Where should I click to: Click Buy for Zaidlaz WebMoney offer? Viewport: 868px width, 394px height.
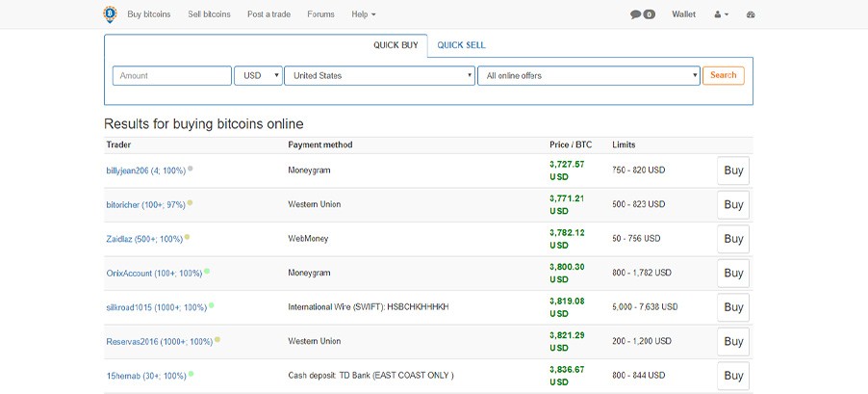tap(733, 239)
